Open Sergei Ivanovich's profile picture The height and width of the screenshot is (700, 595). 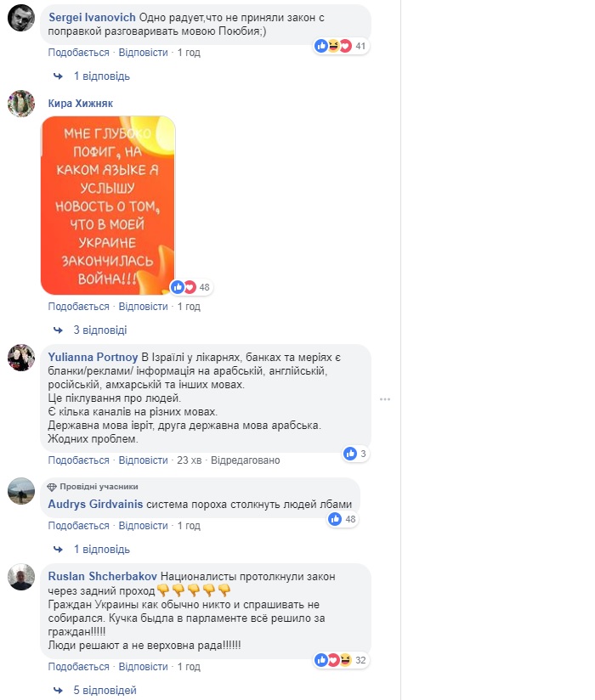click(x=21, y=18)
